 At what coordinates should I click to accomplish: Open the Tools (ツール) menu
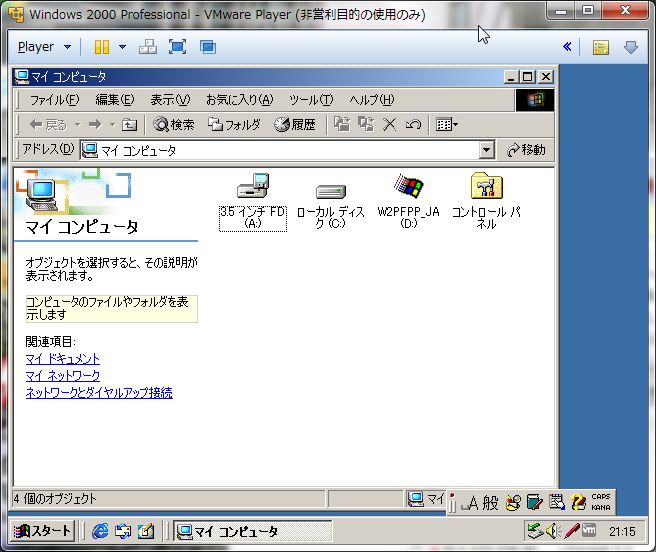(x=311, y=100)
